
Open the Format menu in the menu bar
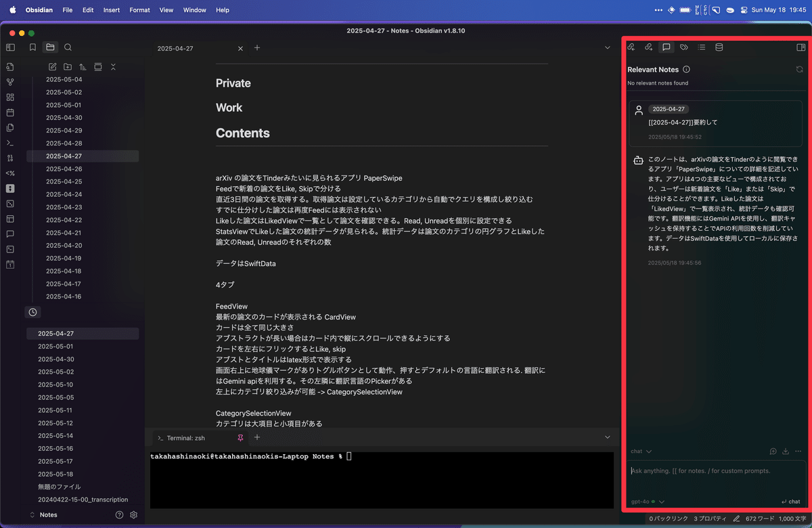click(x=139, y=9)
